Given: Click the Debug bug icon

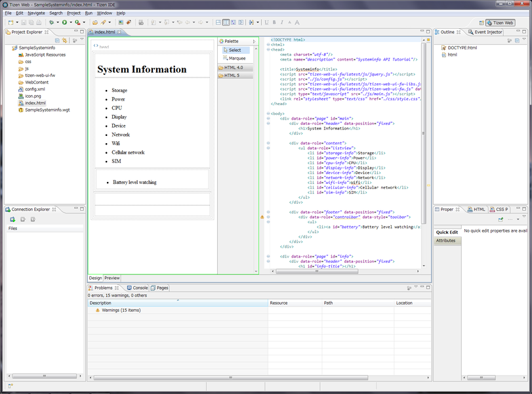Looking at the screenshot, I should click(51, 22).
